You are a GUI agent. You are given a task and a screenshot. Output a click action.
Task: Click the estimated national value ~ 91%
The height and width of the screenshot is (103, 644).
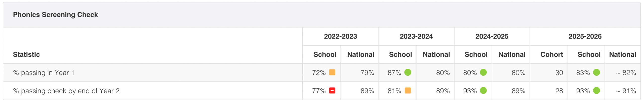click(x=626, y=91)
